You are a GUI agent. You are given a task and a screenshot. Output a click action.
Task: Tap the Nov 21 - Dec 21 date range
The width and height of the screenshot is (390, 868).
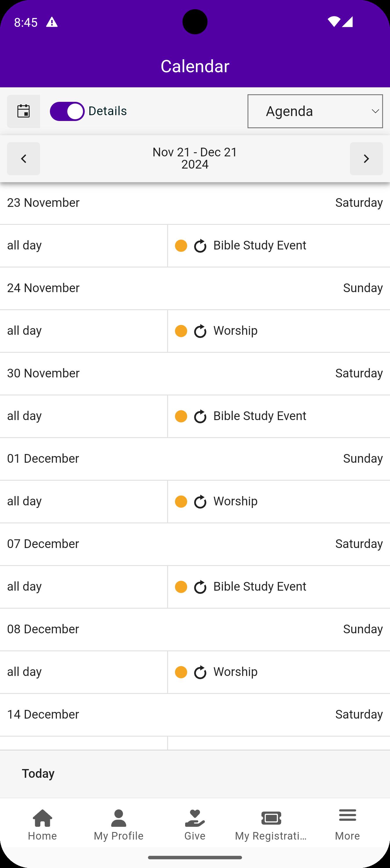[195, 158]
